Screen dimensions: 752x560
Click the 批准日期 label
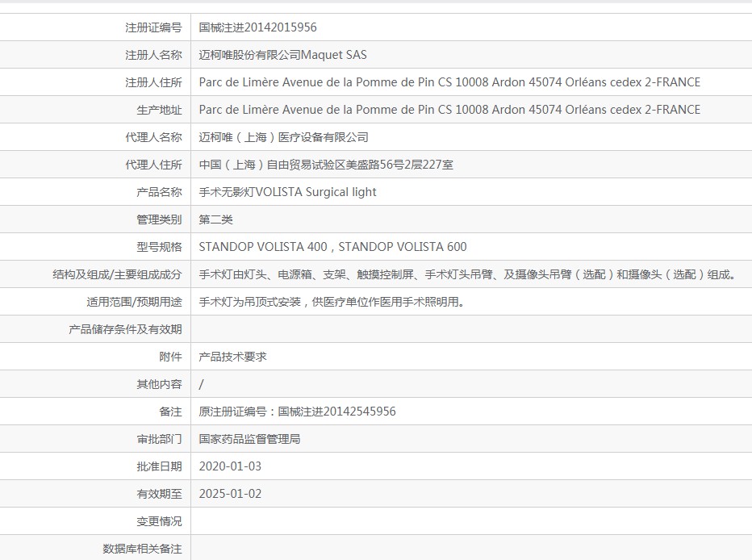[159, 466]
